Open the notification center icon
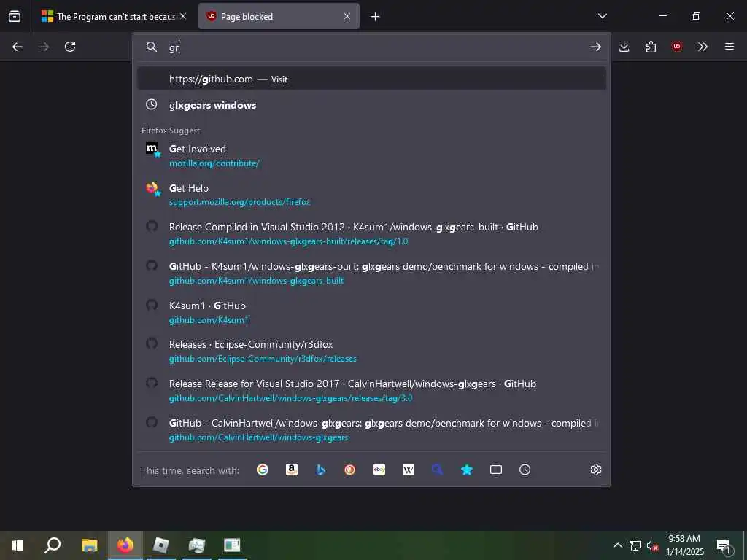 tap(724, 545)
